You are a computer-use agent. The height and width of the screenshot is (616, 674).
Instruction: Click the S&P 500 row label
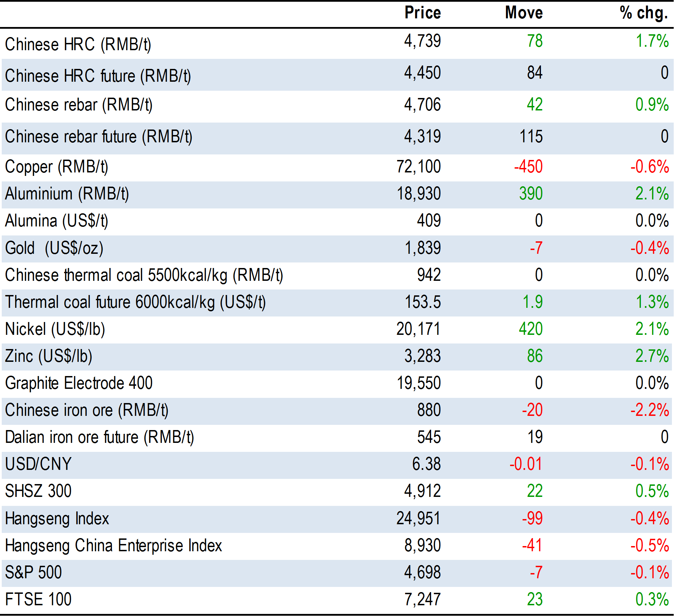coord(34,573)
